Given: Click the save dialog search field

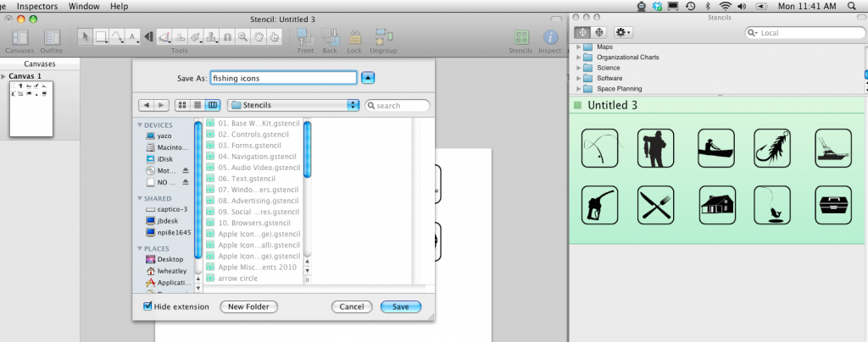Looking at the screenshot, I should pyautogui.click(x=398, y=105).
